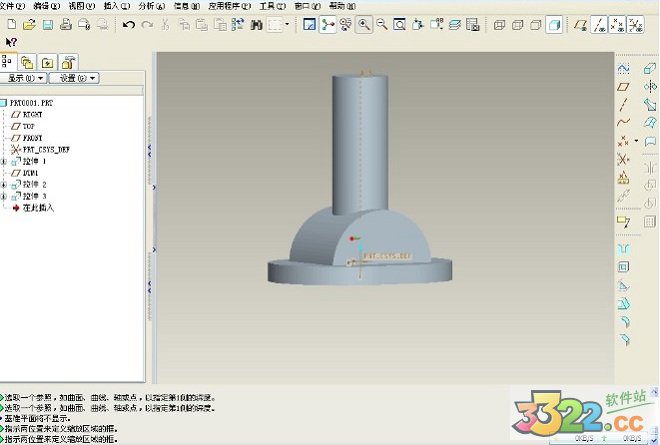Select the Shell tool
Screen dimensions: 660x445
point(623,267)
